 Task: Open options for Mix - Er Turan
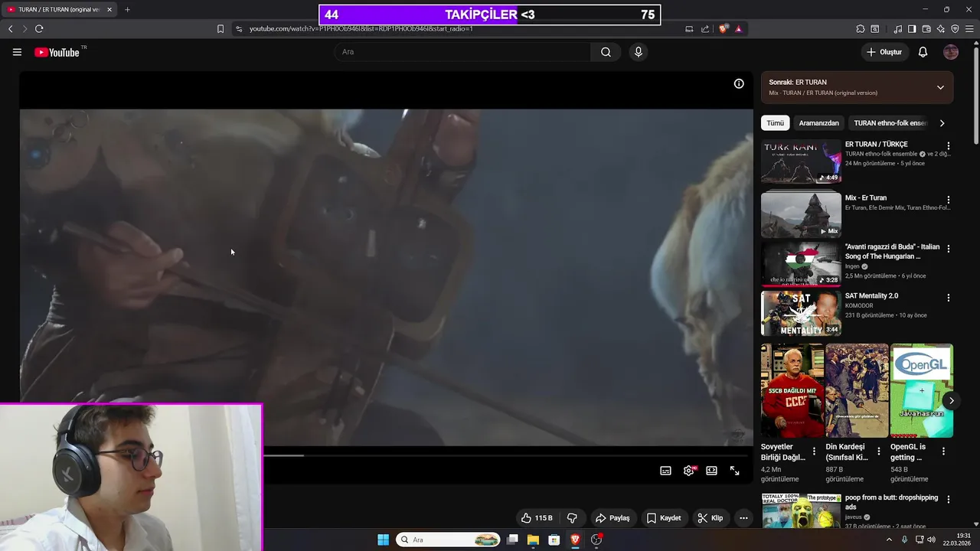(x=949, y=200)
